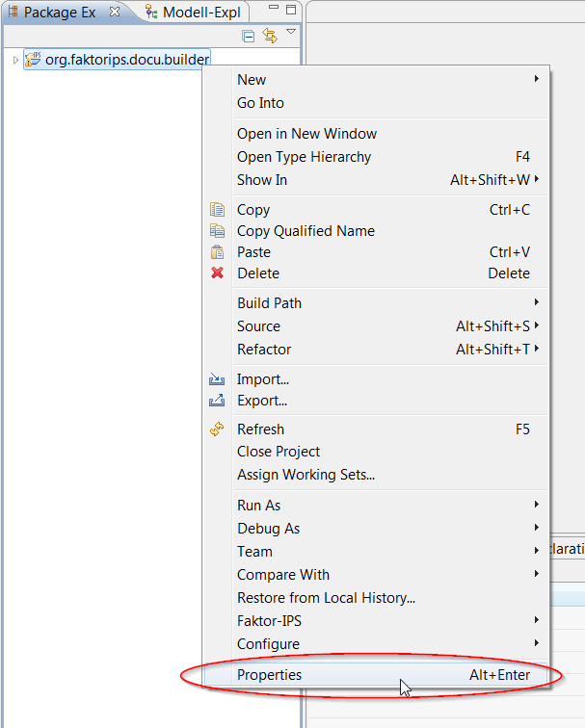Click the Copy icon in context menu
585x728 pixels.
(217, 210)
